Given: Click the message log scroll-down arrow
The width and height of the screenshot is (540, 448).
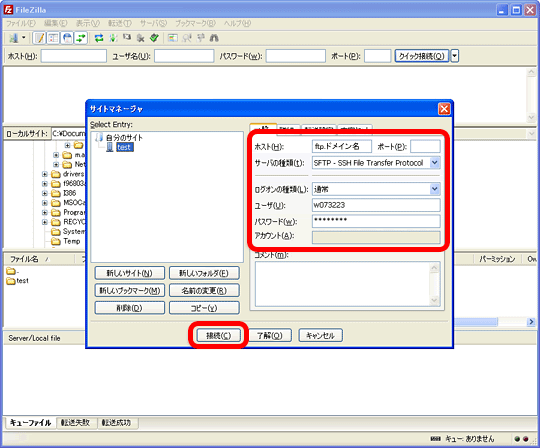Looking at the screenshot, I should tap(531, 117).
